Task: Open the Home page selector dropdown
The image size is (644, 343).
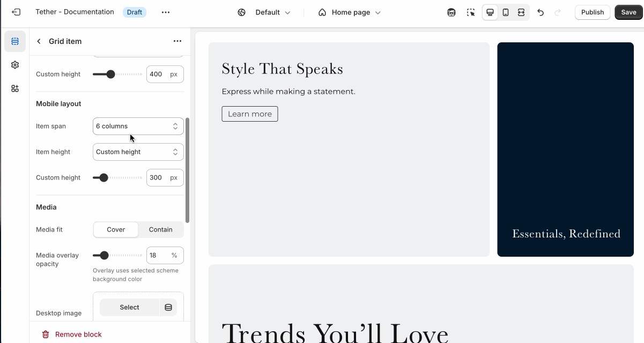Action: click(x=350, y=12)
